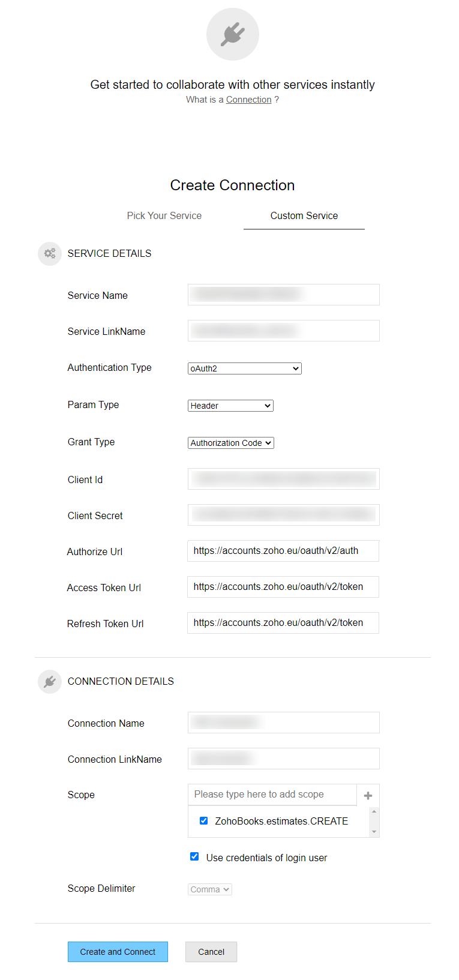Screen dimensions: 459x980
Task: Open the Scope Delimiter dropdown
Action: coord(210,889)
